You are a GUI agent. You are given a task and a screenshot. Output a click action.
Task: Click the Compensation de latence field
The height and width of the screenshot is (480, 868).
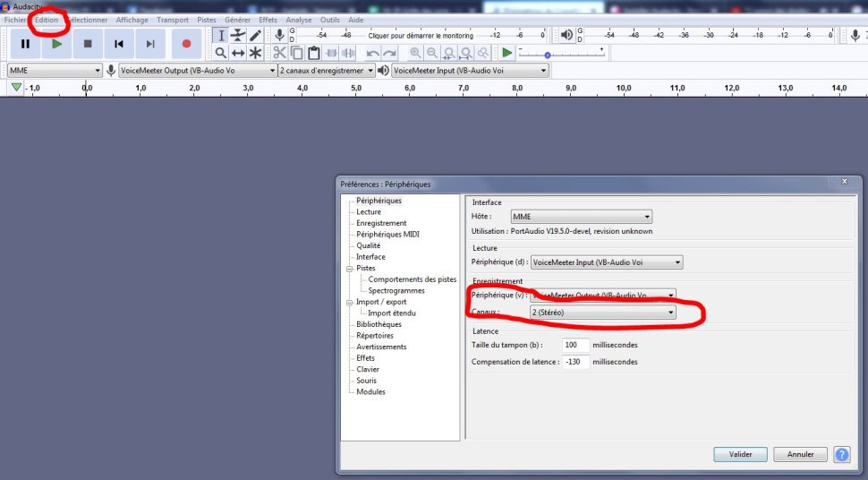point(575,362)
